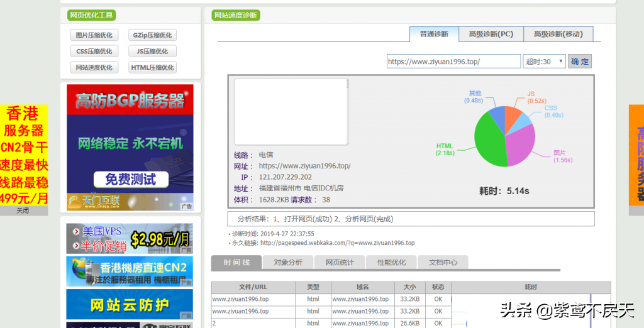The width and height of the screenshot is (644, 328).
Task: Close the left floating 香港服务器 ad
Action: [23, 210]
